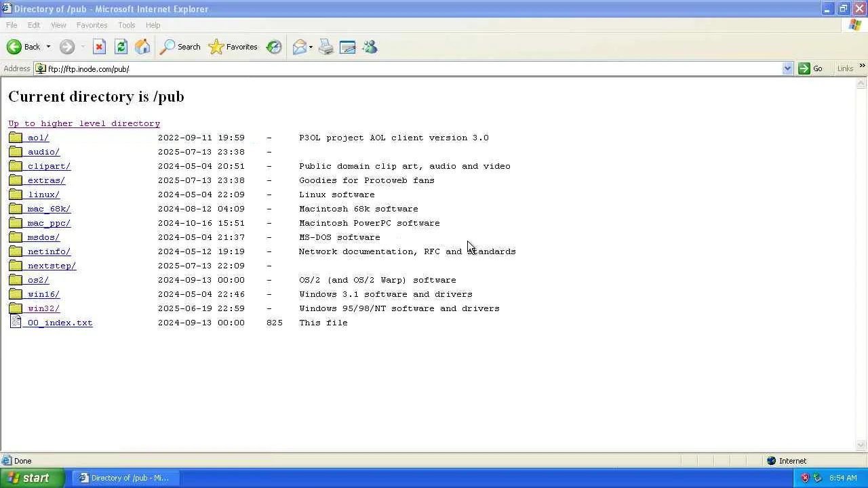Click the 00_index.txt file icon
Screen dimensions: 868x488
point(16,323)
